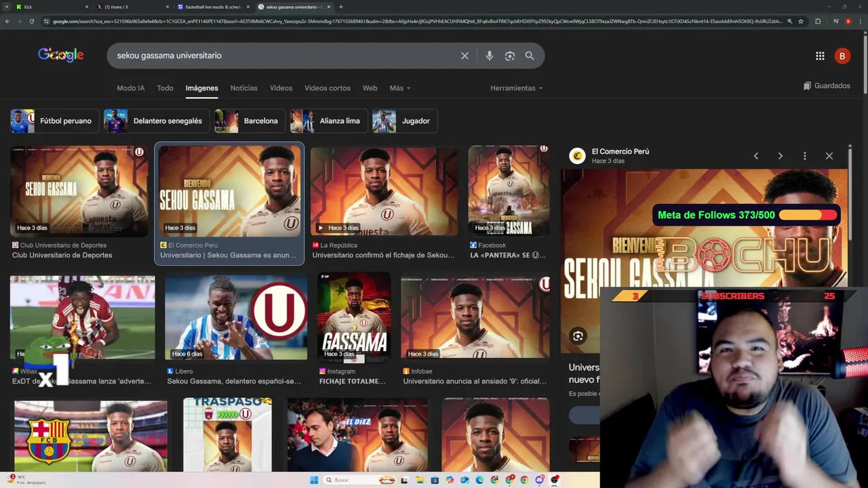Image resolution: width=868 pixels, height=488 pixels.
Task: Open the FC Barcelona crest image result
Action: click(x=91, y=436)
